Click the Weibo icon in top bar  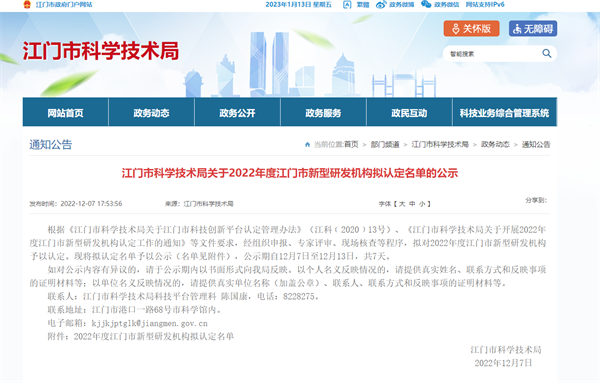coord(381,5)
